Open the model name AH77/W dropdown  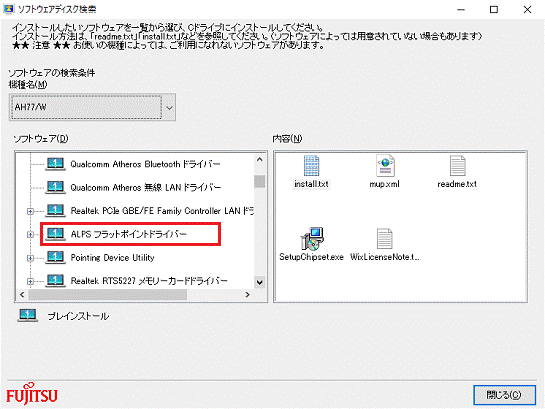point(169,107)
